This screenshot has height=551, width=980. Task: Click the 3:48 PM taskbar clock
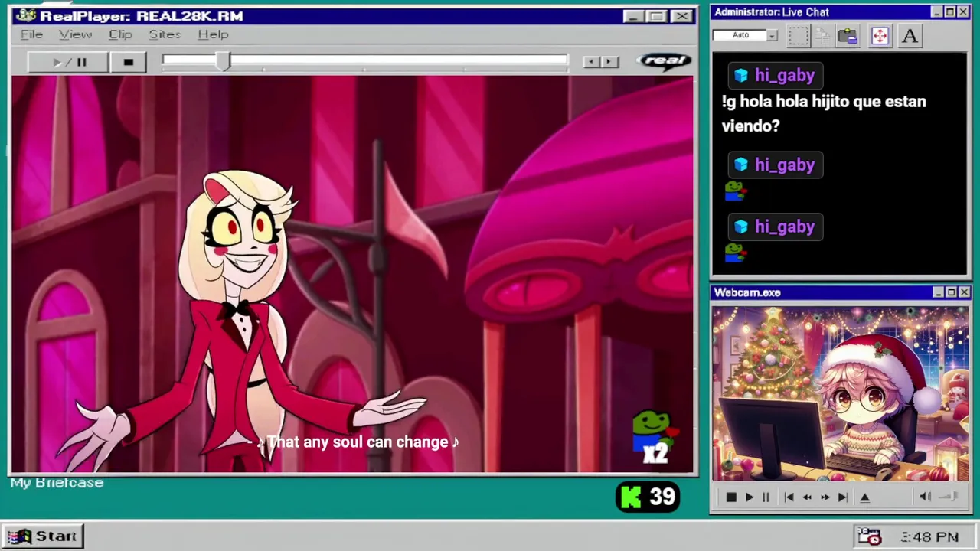(x=929, y=537)
